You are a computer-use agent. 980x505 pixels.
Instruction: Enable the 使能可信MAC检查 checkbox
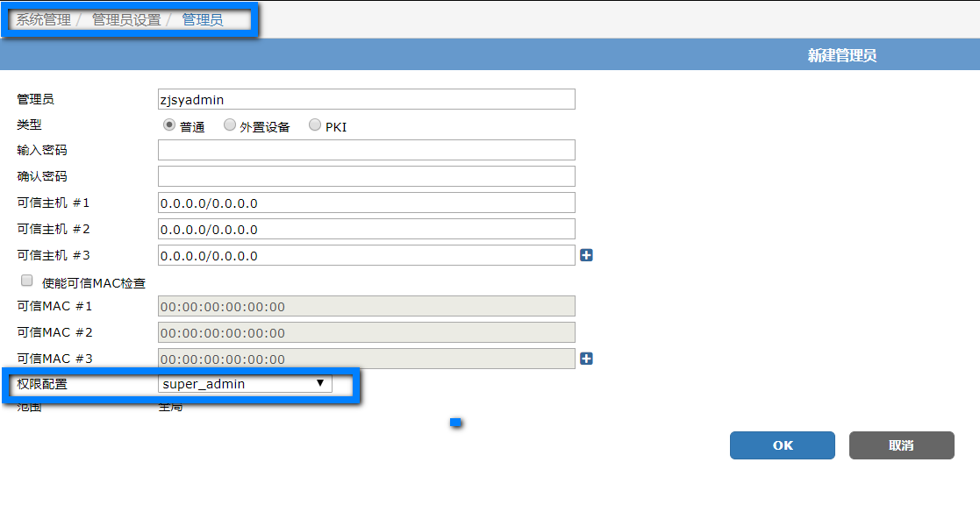click(26, 281)
